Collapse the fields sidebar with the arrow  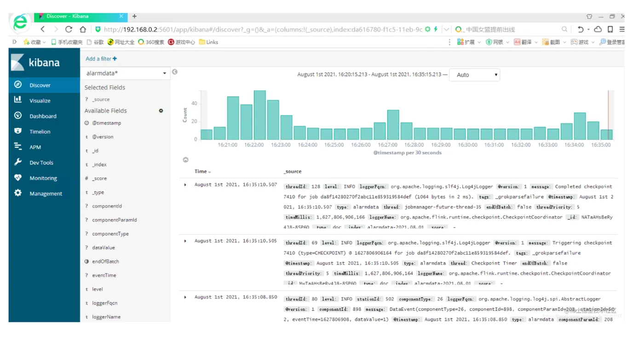point(175,72)
